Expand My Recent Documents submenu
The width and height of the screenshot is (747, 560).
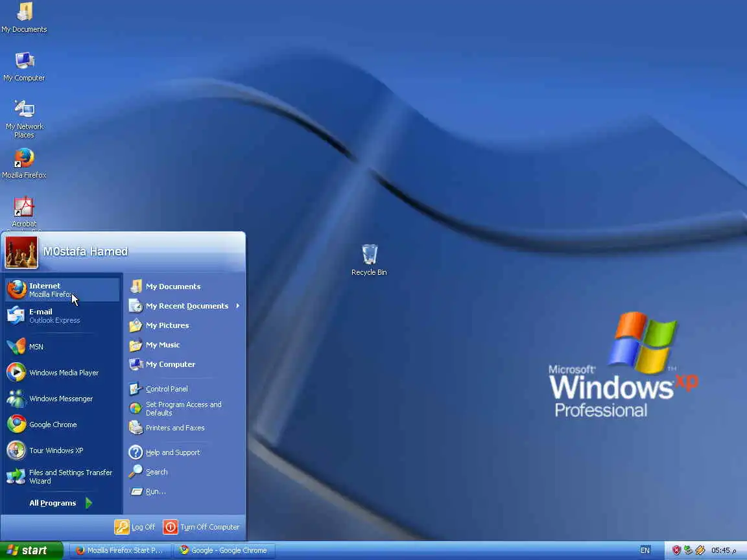click(x=185, y=306)
